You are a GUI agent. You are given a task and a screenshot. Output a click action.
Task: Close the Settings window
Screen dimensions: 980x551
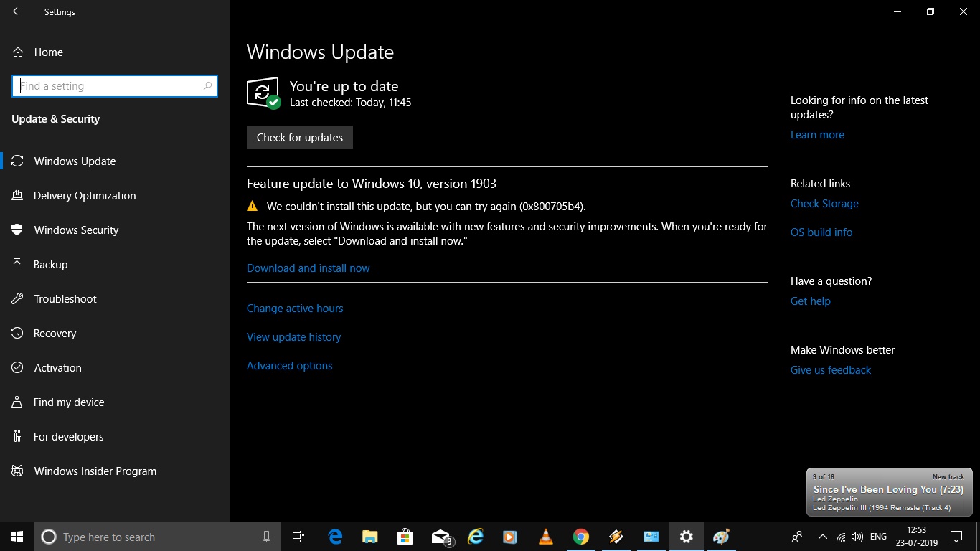tap(963, 11)
